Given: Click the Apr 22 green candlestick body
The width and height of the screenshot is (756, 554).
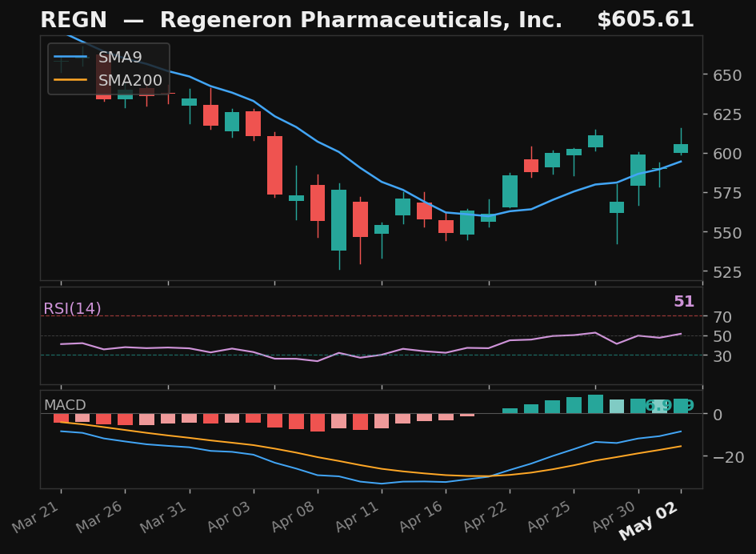Looking at the screenshot, I should (510, 191).
